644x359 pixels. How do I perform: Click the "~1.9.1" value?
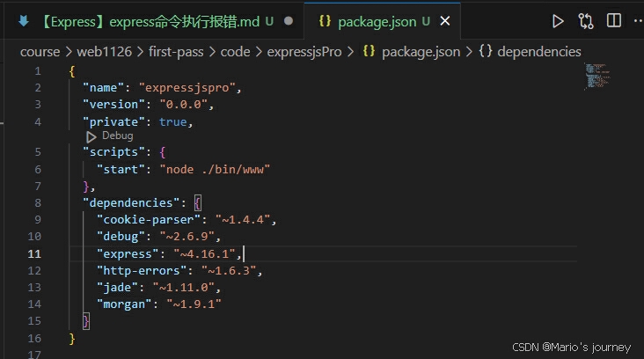[x=194, y=304]
